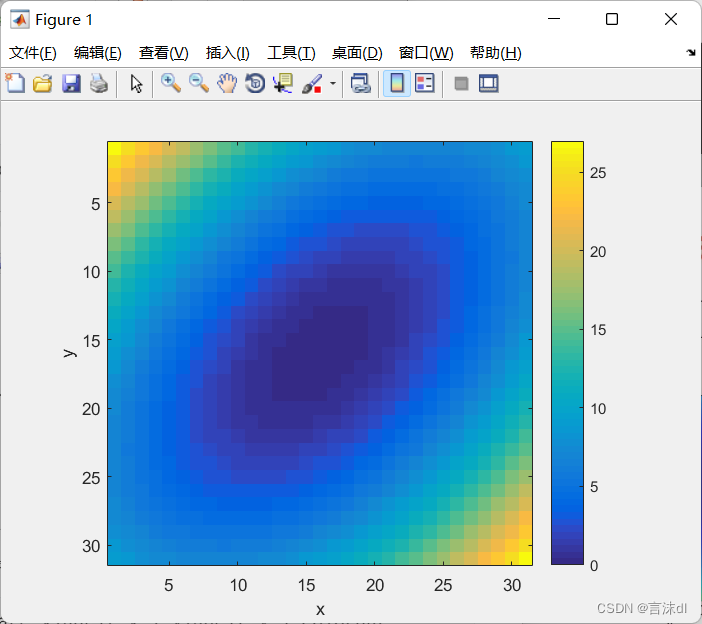Expand the Brush tool color dropdown arrow
The height and width of the screenshot is (624, 702).
pyautogui.click(x=332, y=84)
